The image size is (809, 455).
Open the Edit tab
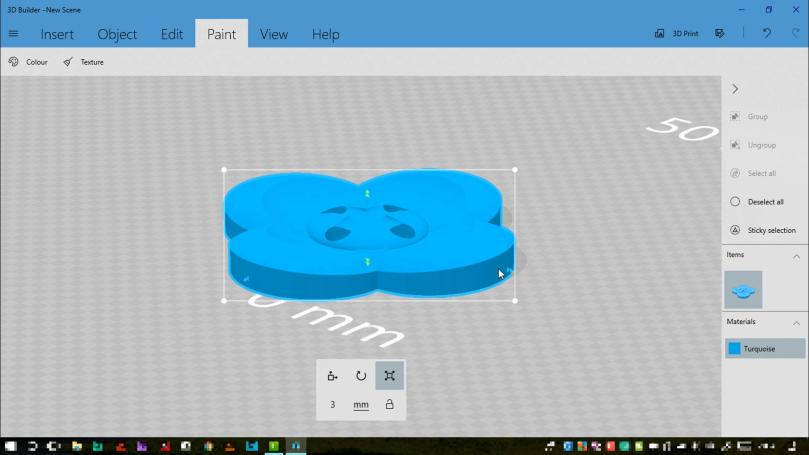tap(172, 35)
